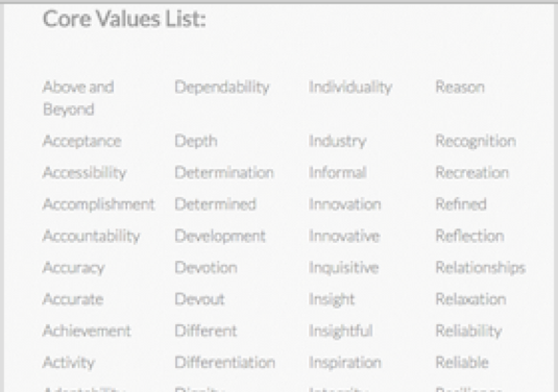Select the Determination value
558x392 pixels.
pos(224,173)
